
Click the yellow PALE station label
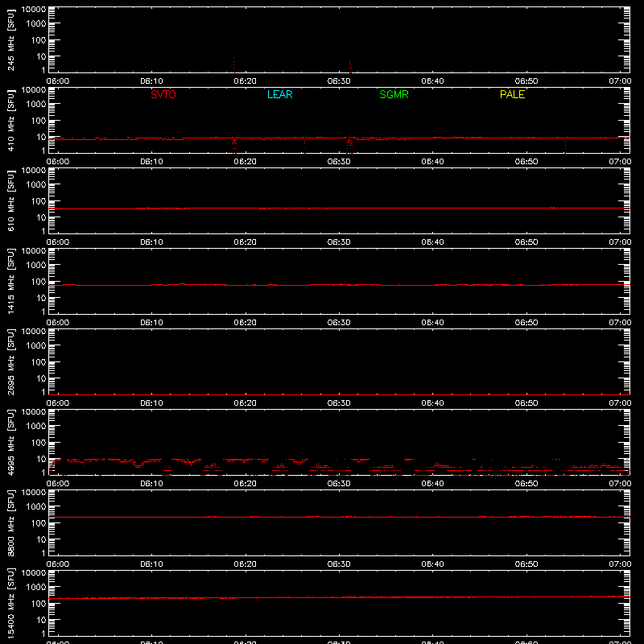click(512, 94)
